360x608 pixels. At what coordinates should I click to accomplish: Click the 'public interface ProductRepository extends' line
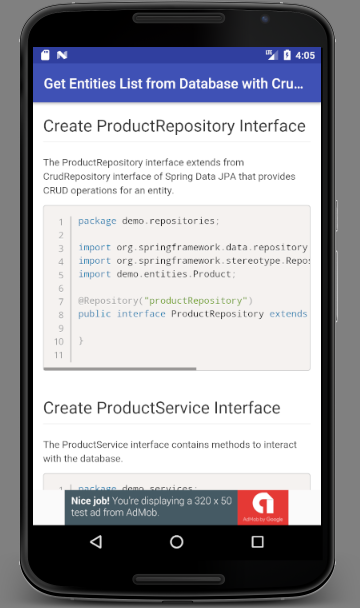click(193, 314)
